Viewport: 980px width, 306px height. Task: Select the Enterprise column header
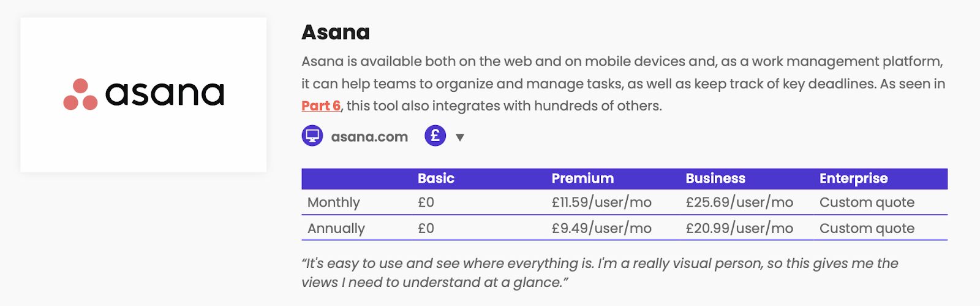[x=854, y=178]
